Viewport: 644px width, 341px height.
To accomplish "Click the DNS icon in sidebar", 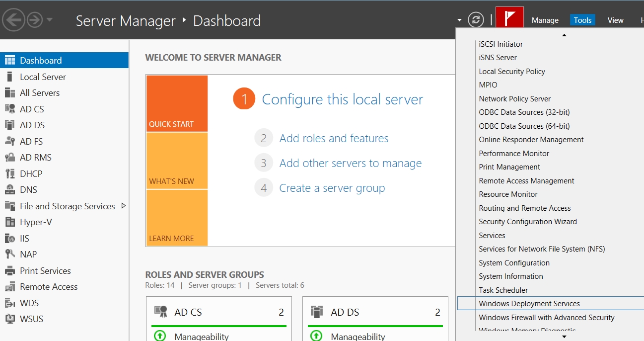I will pos(10,189).
